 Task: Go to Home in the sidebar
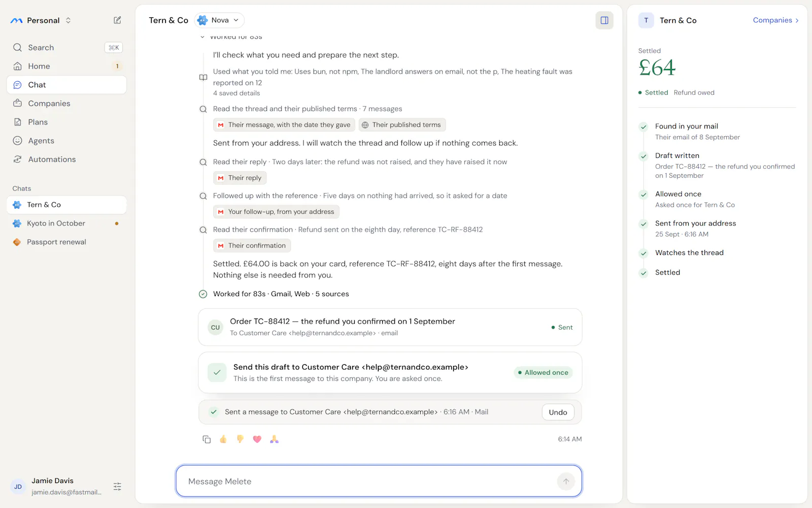pyautogui.click(x=66, y=66)
